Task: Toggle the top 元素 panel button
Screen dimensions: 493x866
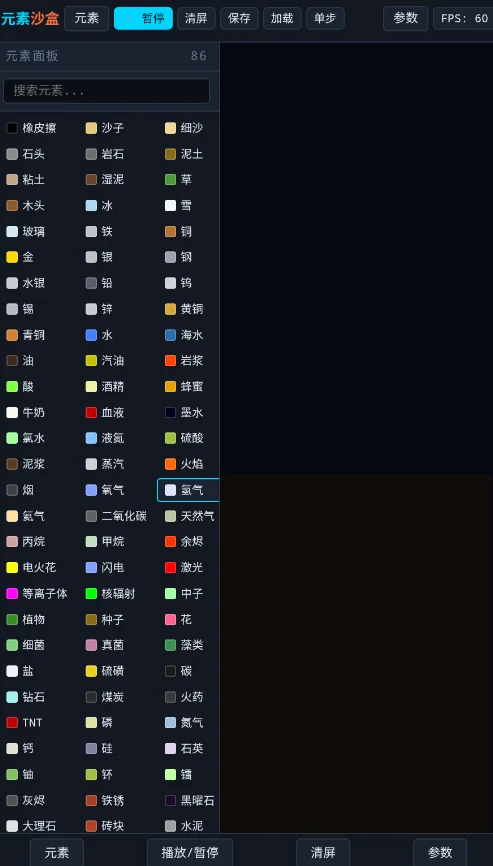Action: (87, 18)
